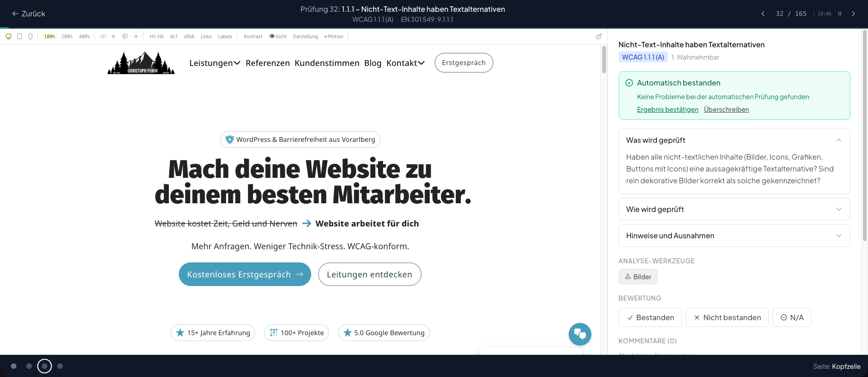868x377 pixels.
Task: Click the 15+ Jahre Erfahrung badge
Action: (x=213, y=332)
